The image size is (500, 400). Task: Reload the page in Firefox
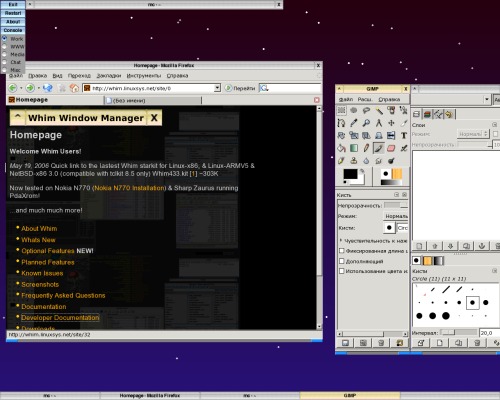click(48, 88)
